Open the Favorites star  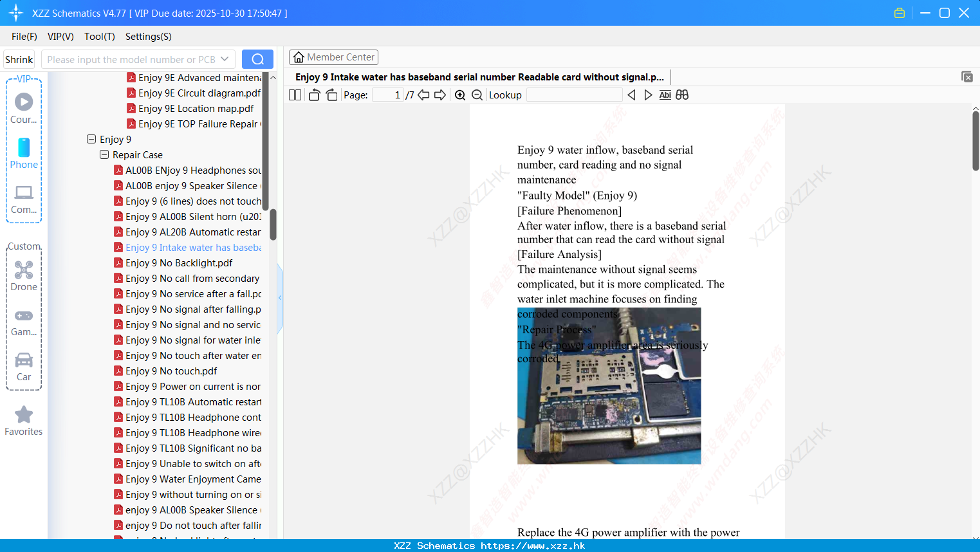(x=24, y=421)
